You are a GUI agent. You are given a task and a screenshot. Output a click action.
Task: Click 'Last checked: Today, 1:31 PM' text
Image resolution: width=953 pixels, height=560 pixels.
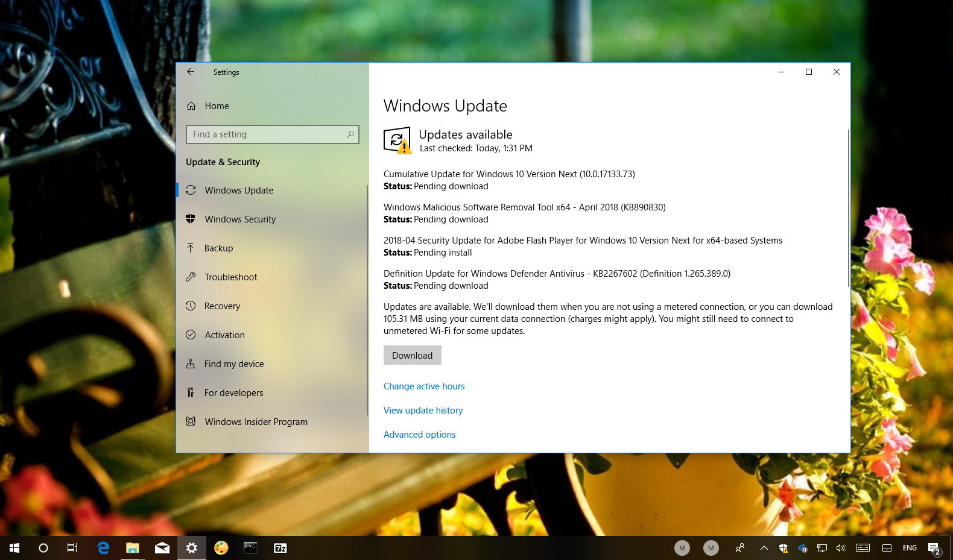[476, 148]
